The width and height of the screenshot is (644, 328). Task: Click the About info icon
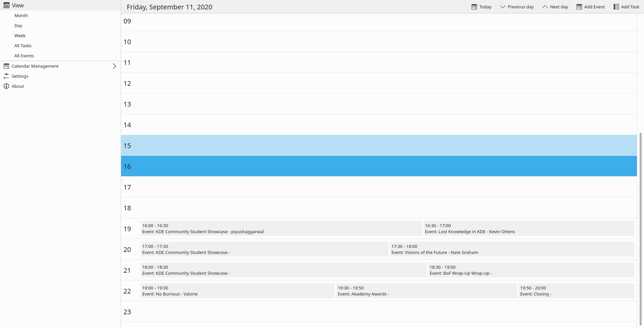click(6, 86)
